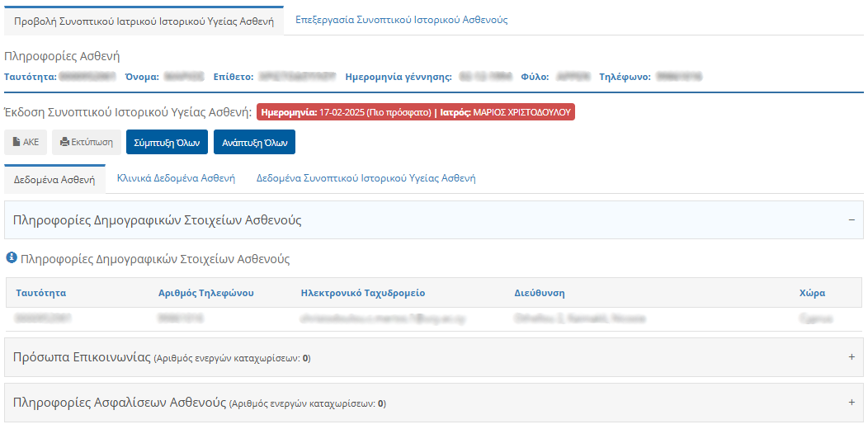Expand Πληροφορίες Ασφαλίσεων Ασθενούς using the plus icon

[x=851, y=403]
